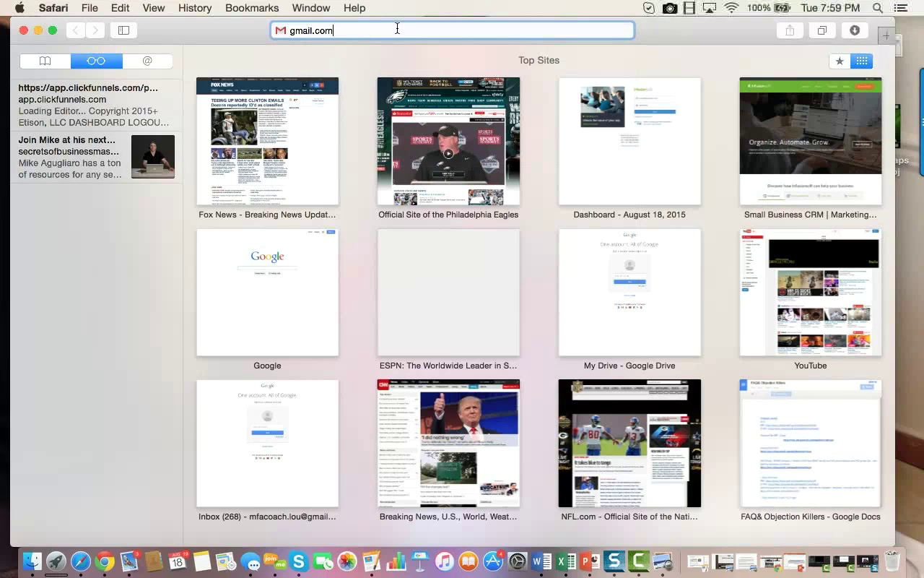Show Top Sites grid view button
Screen dimensions: 924x578
[862, 61]
